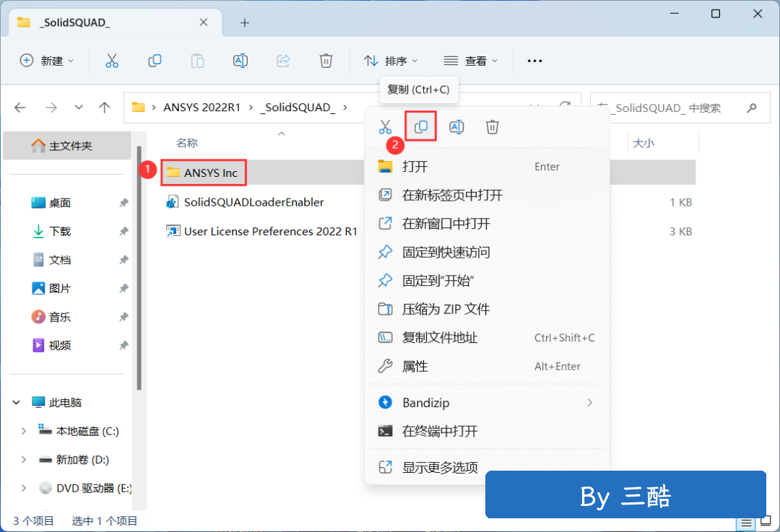The image size is (780, 532).
Task: Go up one folder level
Action: 105,108
